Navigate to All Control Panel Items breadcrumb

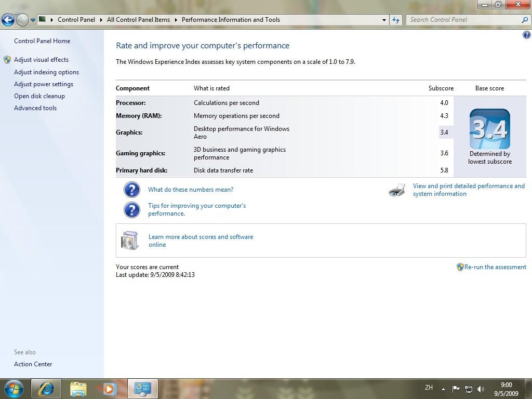coord(138,20)
